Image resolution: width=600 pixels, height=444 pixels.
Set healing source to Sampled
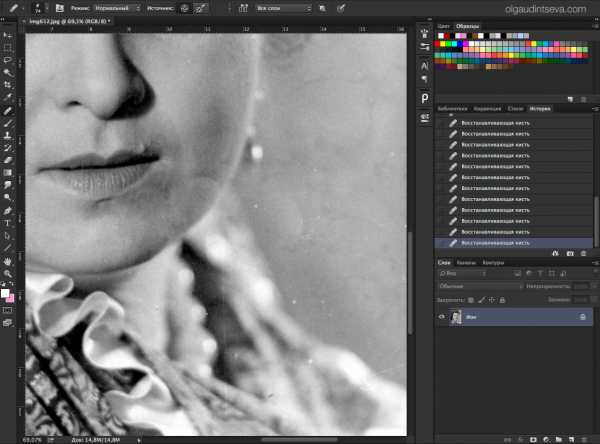click(184, 8)
